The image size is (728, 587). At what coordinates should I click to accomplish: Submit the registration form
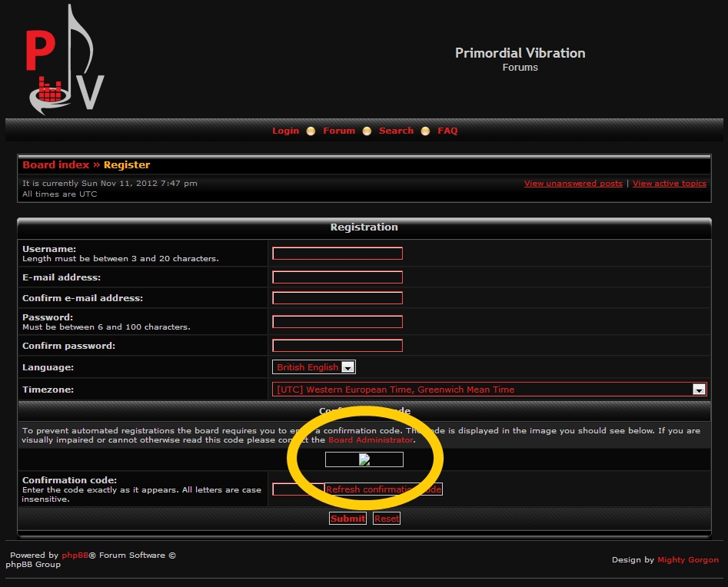347,519
